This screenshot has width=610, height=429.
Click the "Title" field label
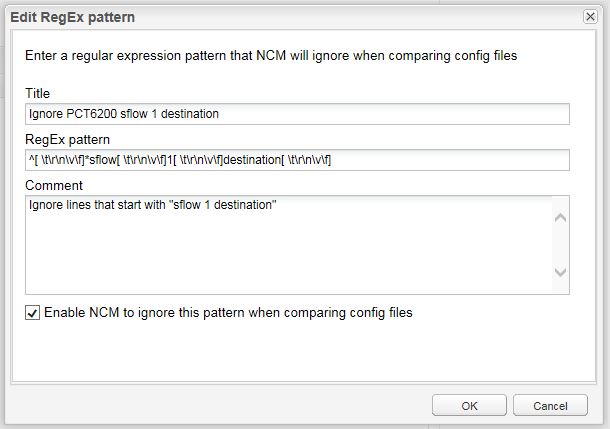(38, 93)
